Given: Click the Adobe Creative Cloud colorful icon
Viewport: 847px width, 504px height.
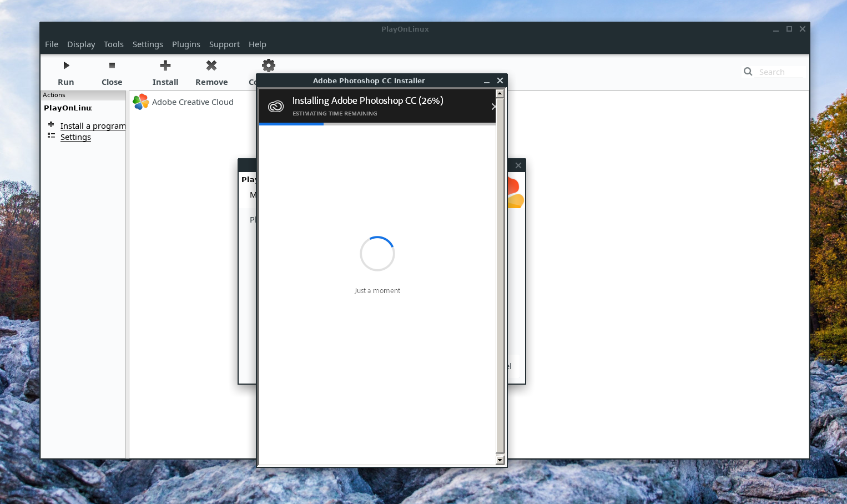Looking at the screenshot, I should (140, 102).
